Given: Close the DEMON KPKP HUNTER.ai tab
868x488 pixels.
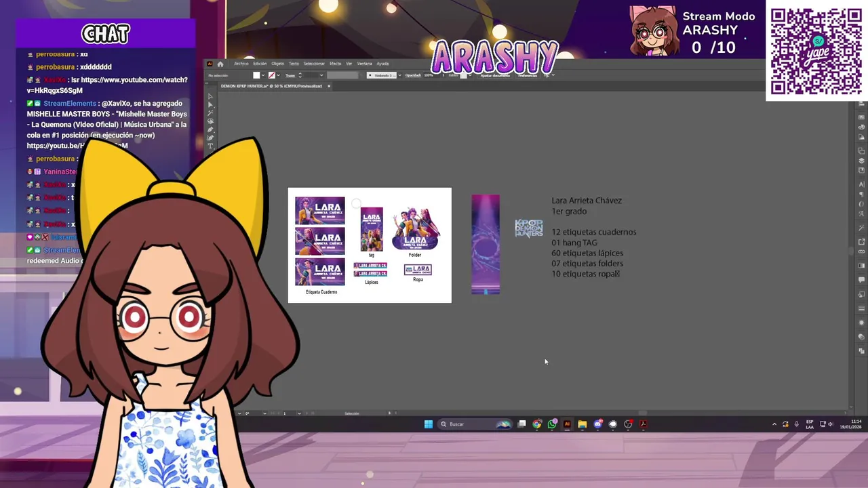Looking at the screenshot, I should point(329,86).
